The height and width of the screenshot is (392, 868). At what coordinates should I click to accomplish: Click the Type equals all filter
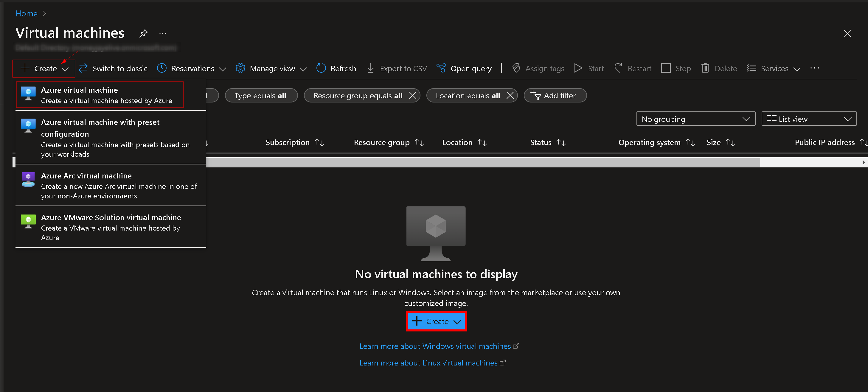[x=261, y=95]
